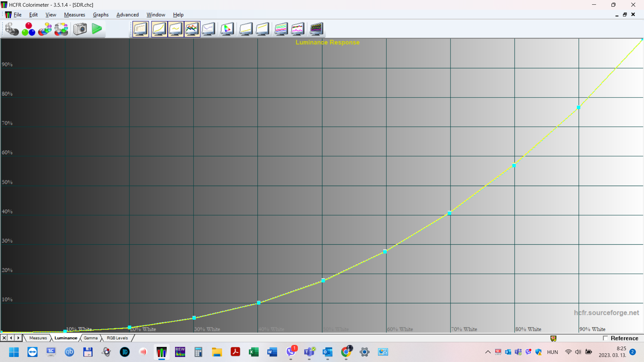Click the tab scroll right arrow

(x=18, y=338)
